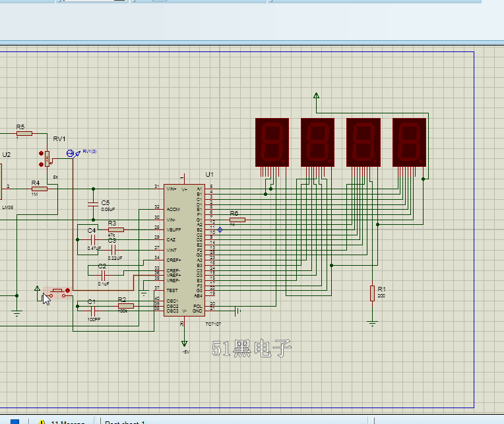The image size is (504, 424).
Task: Click the R5 resistor symbol
Action: tap(24, 133)
